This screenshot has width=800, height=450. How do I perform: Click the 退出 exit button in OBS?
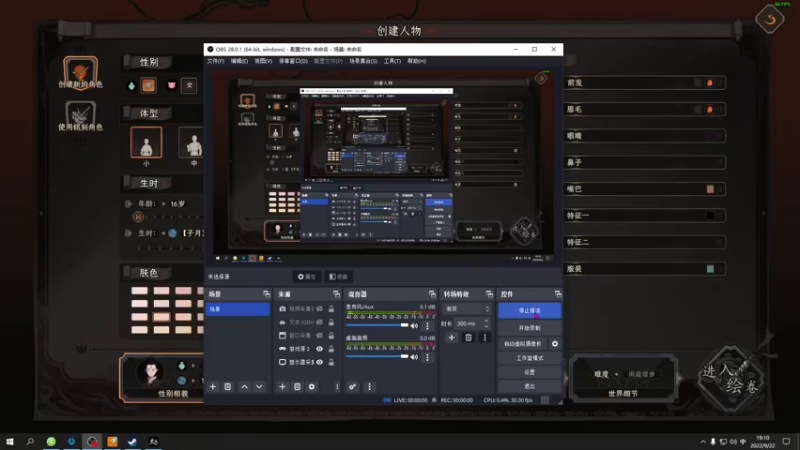coord(529,386)
